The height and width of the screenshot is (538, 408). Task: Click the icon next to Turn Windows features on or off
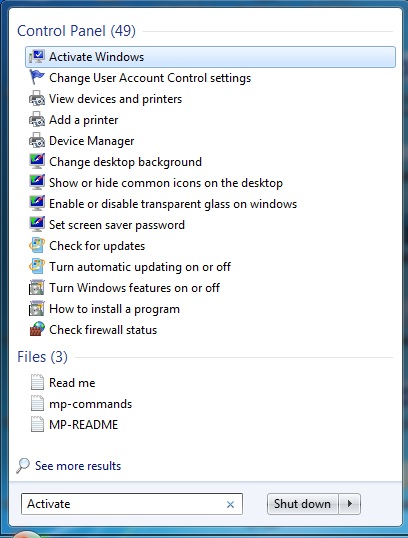(36, 288)
